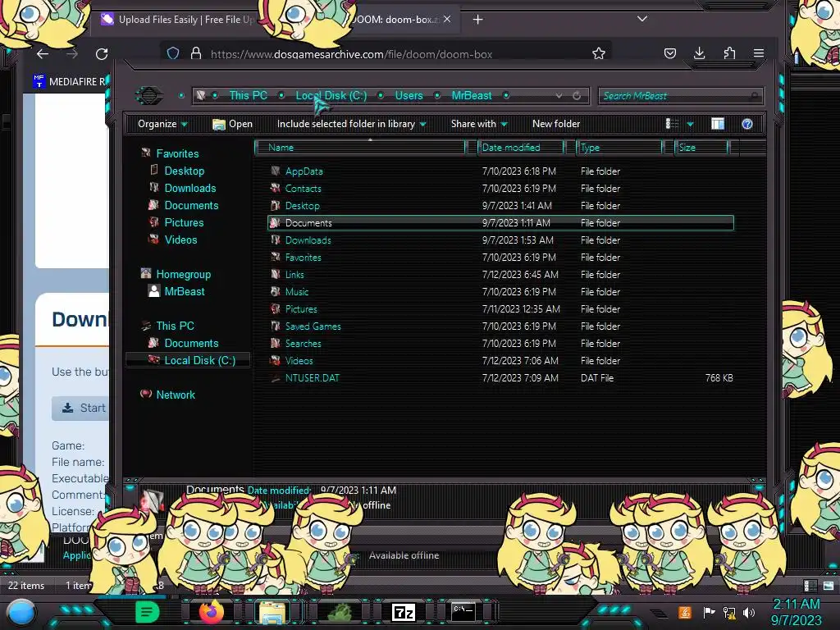
Task: Bookmark this page with the star icon
Action: (598, 53)
